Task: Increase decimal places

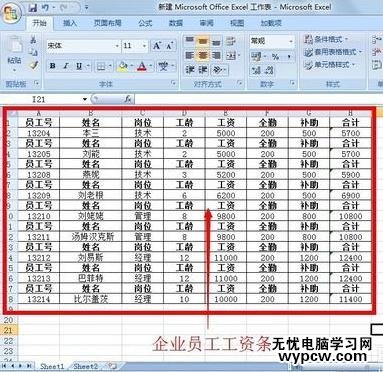Action: 256,70
